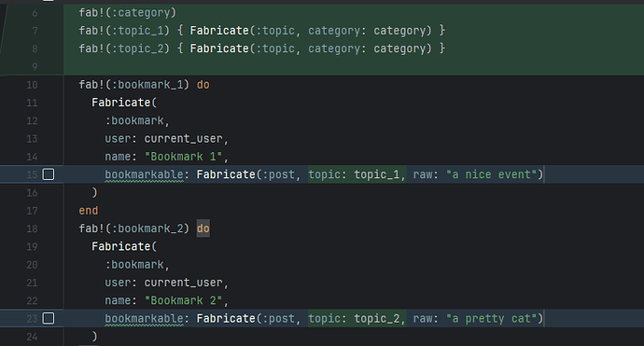Tick the checkbox on line 15
Screen dimensions: 644x346
tap(49, 174)
